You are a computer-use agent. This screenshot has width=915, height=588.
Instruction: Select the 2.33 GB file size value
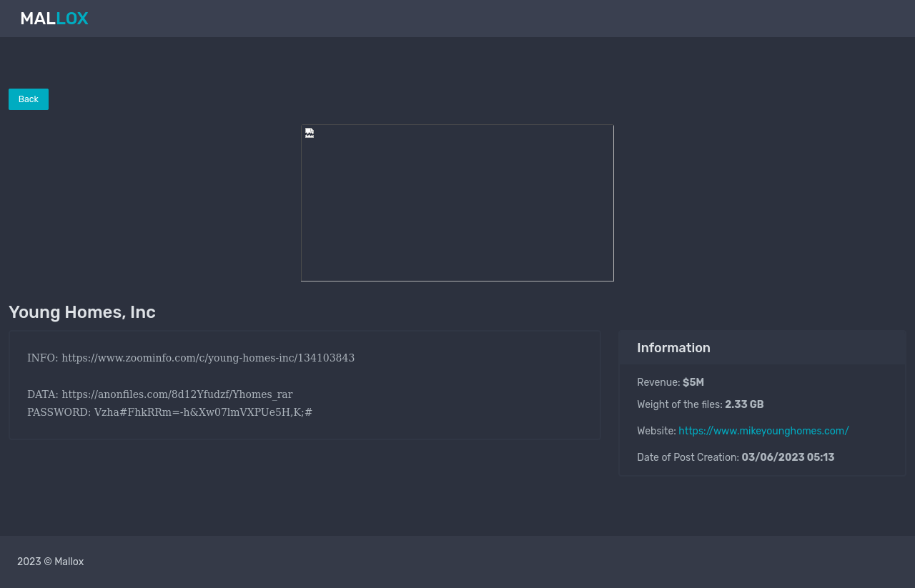pyautogui.click(x=744, y=404)
